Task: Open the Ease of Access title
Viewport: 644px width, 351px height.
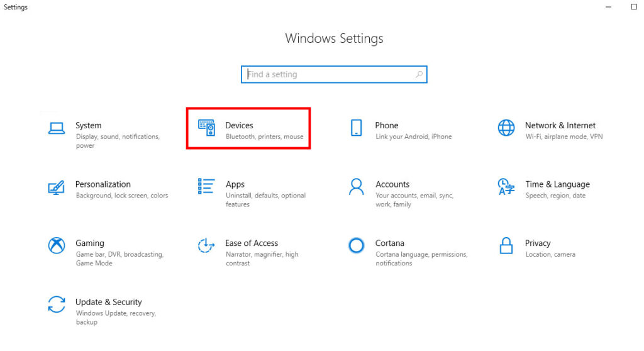Action: [x=252, y=243]
